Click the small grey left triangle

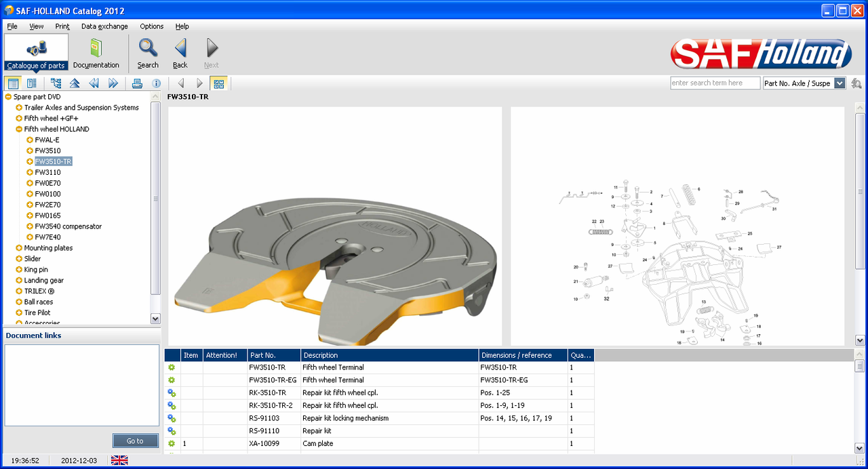tap(180, 83)
